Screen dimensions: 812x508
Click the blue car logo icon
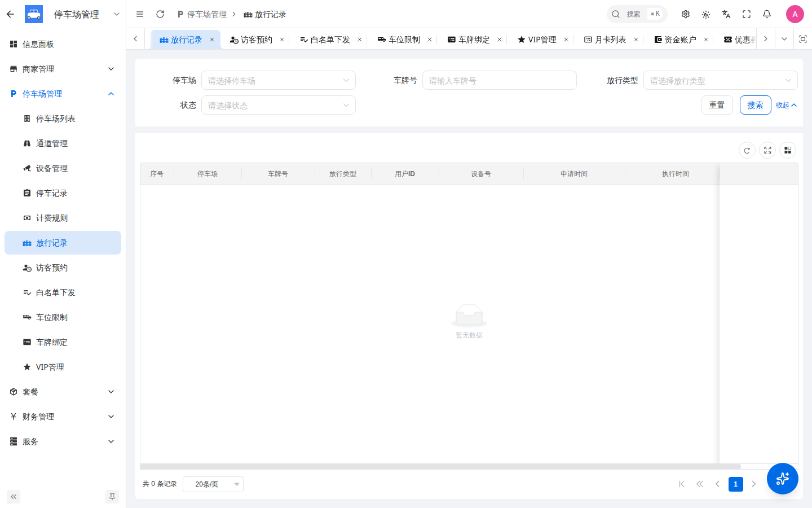[34, 14]
